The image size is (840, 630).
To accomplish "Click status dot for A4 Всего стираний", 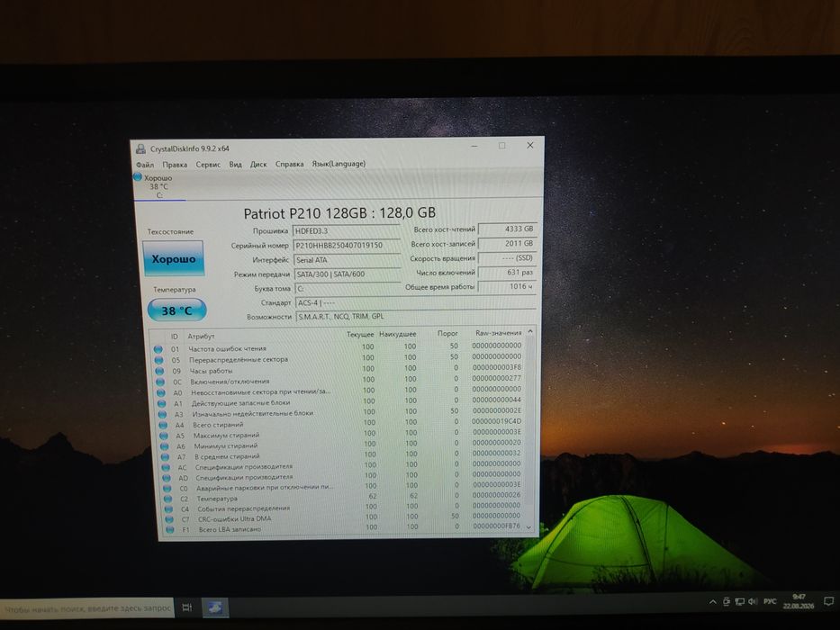I will point(163,425).
